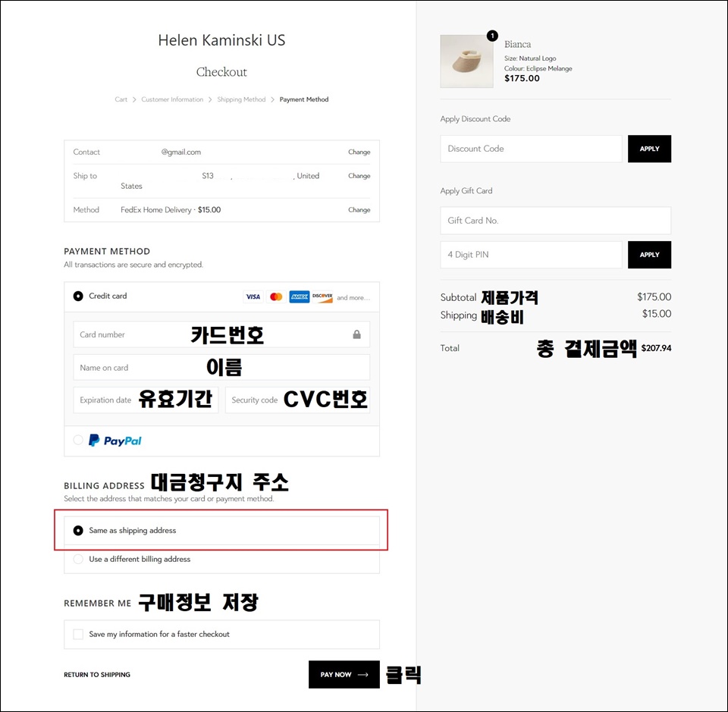Image resolution: width=728 pixels, height=712 pixels.
Task: Change the Ship to address
Action: [x=359, y=175]
